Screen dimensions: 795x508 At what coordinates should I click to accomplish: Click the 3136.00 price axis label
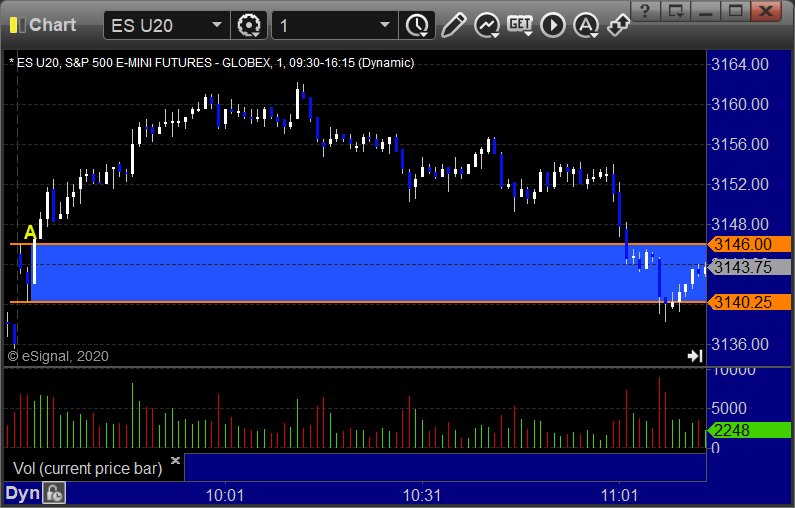[x=740, y=344]
